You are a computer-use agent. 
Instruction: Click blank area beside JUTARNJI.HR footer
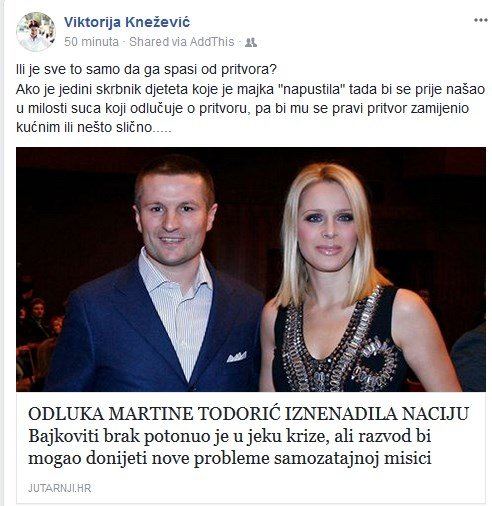pos(287,488)
